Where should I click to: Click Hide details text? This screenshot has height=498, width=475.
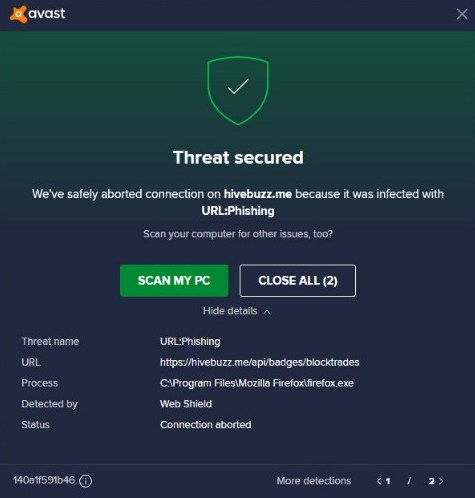[230, 311]
